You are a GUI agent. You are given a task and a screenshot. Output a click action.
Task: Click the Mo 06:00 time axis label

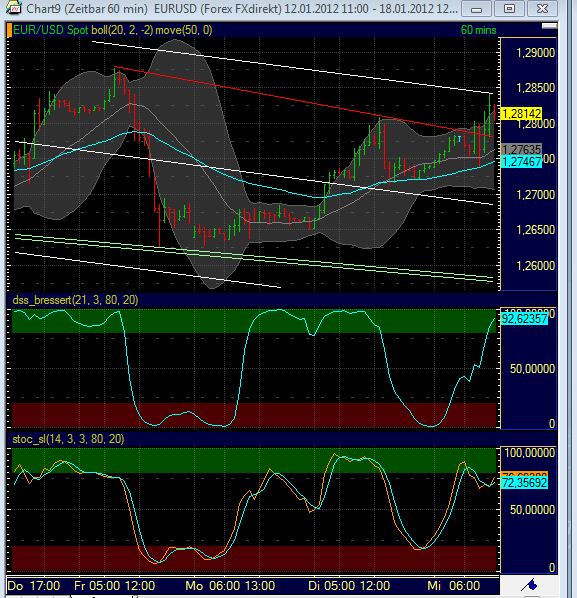(x=212, y=586)
